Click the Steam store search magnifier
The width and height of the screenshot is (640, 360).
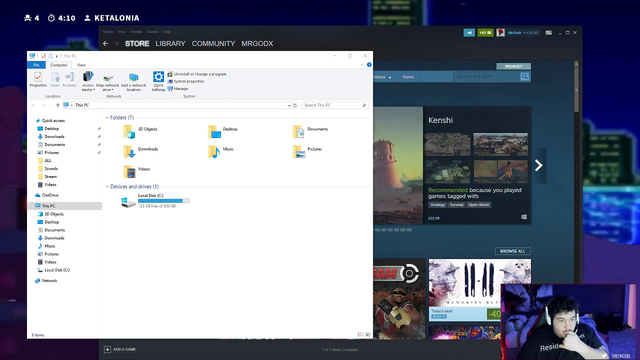tap(525, 76)
